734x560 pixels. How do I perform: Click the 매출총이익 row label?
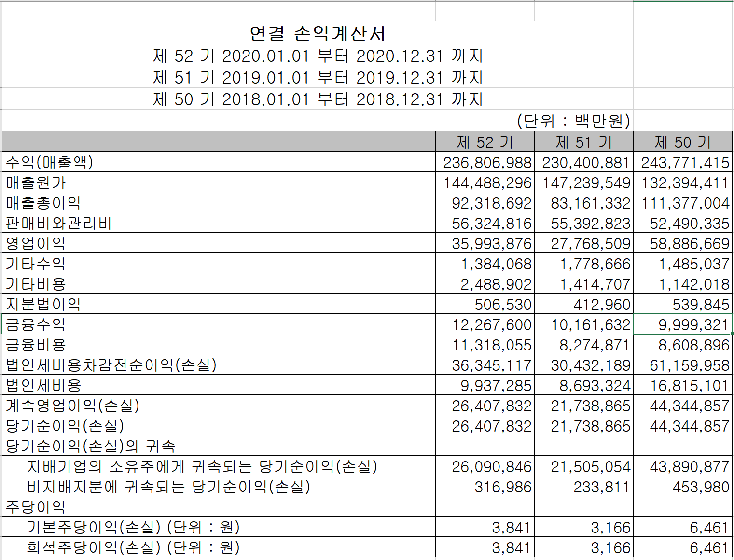pyautogui.click(x=43, y=203)
